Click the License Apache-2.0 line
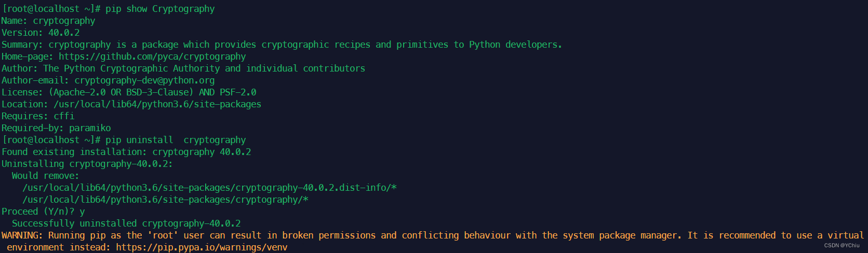This screenshot has height=253, width=868. click(129, 92)
